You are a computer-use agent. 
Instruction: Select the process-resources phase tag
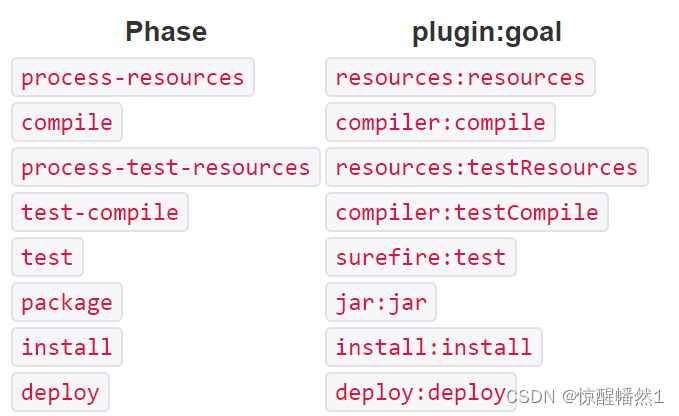(x=133, y=77)
